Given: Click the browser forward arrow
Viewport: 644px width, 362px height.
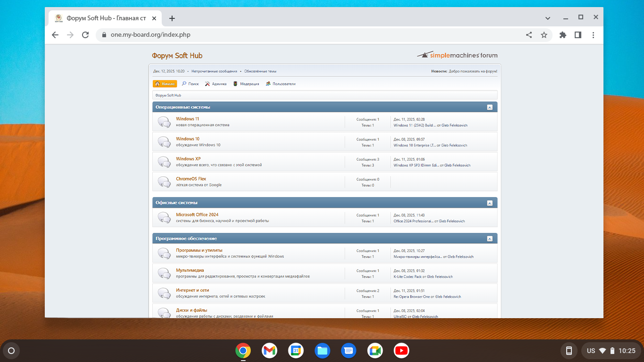Looking at the screenshot, I should click(x=70, y=35).
